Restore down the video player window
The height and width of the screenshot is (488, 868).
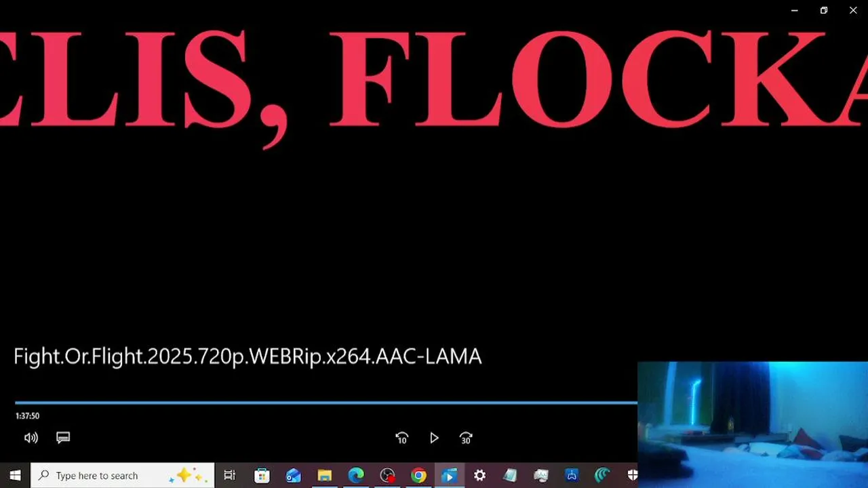(x=824, y=10)
